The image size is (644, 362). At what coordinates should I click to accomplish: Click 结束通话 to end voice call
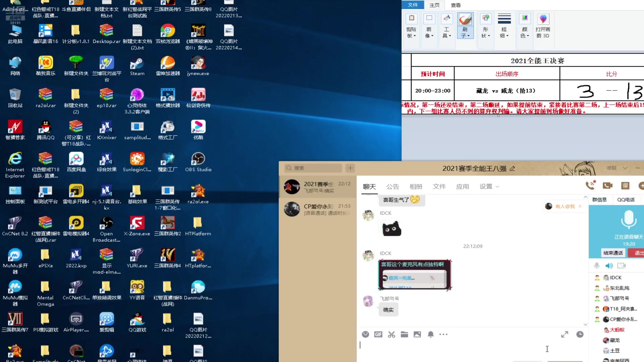613,253
